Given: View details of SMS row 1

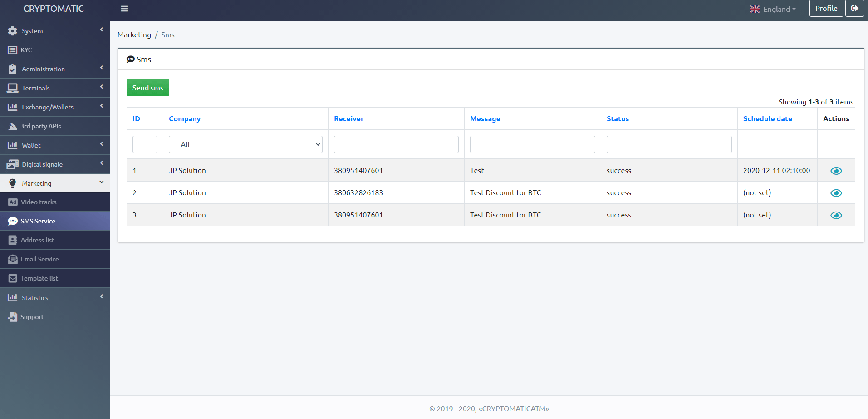Looking at the screenshot, I should tap(836, 171).
